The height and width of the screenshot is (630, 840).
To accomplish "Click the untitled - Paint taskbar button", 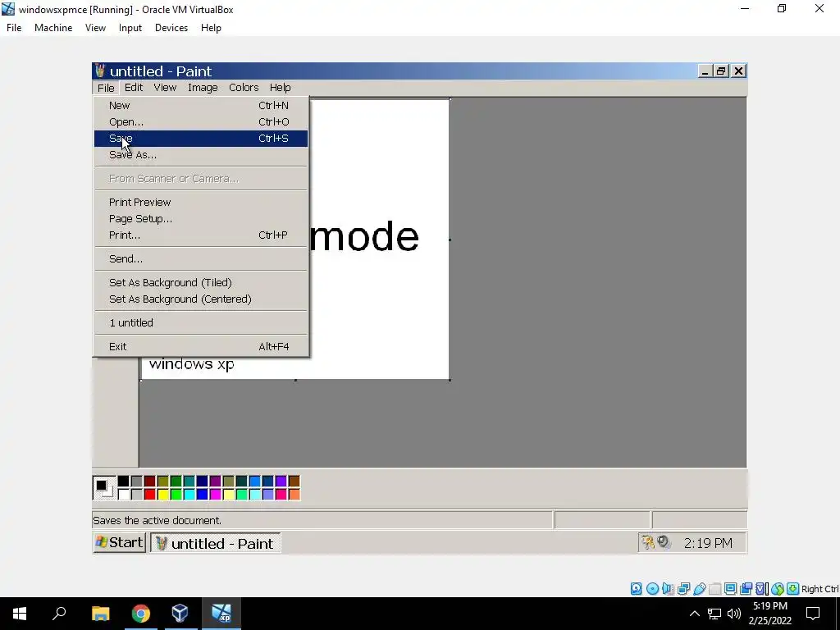I will click(x=216, y=543).
